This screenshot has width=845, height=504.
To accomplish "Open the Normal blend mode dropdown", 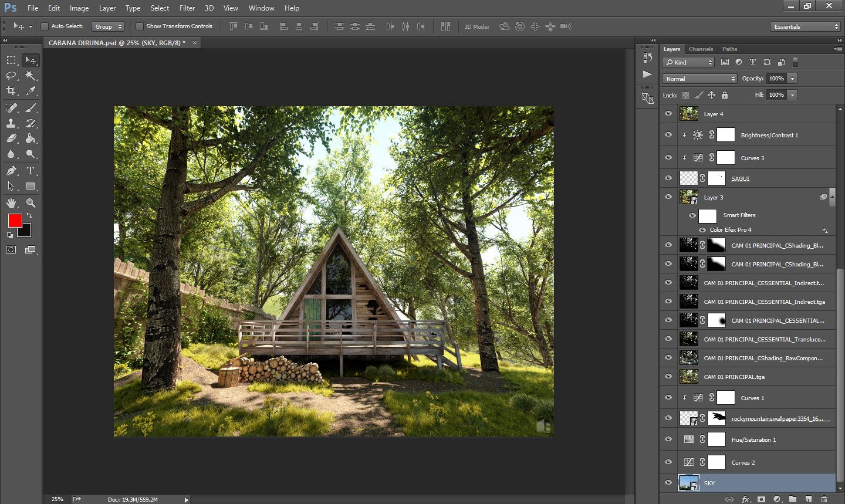I will pos(699,79).
